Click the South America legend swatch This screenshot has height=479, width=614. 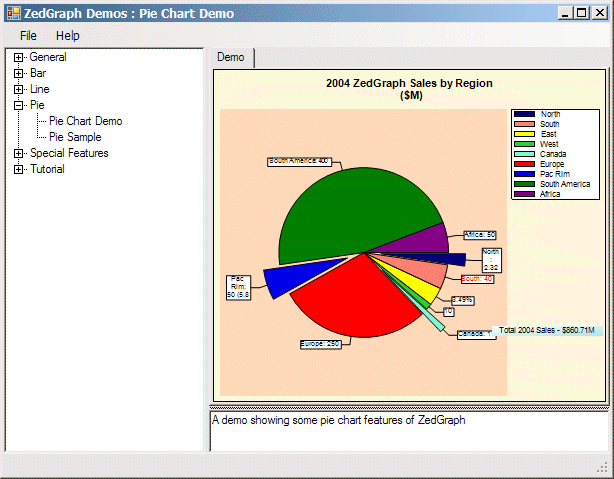[524, 184]
